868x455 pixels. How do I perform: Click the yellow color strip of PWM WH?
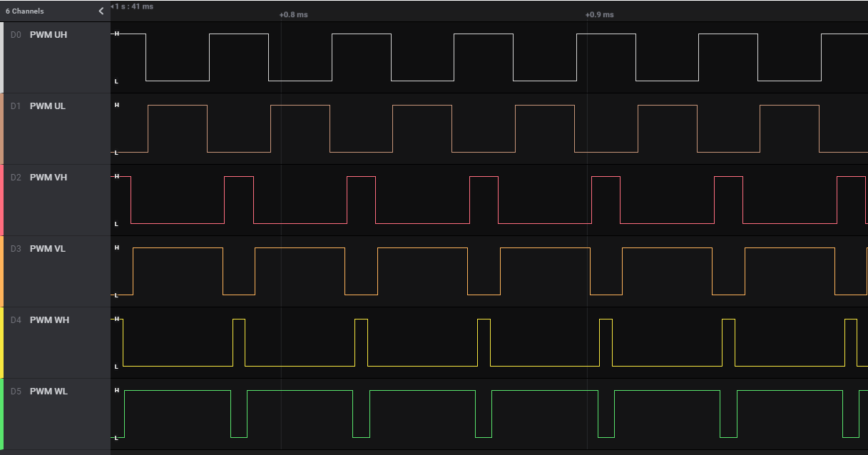click(1, 342)
